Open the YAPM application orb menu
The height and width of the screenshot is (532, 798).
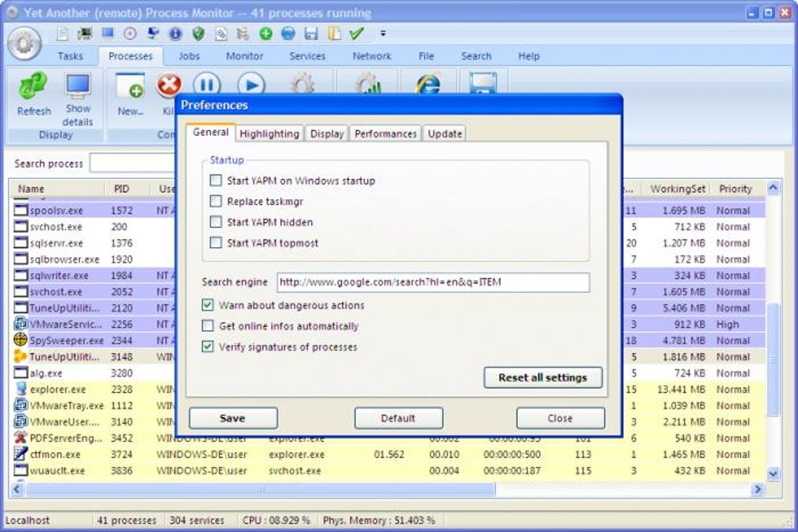[24, 43]
